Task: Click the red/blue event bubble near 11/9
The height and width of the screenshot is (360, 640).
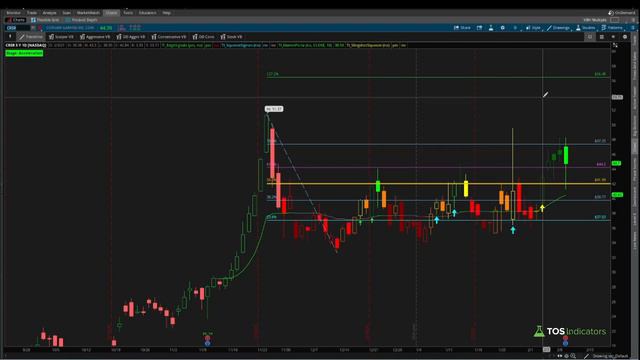Action: click(x=207, y=340)
